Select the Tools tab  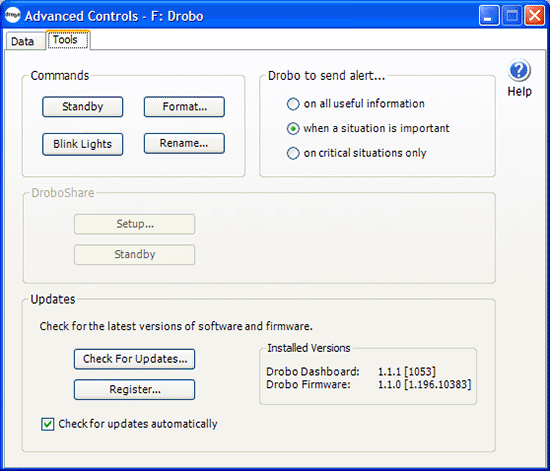click(68, 40)
